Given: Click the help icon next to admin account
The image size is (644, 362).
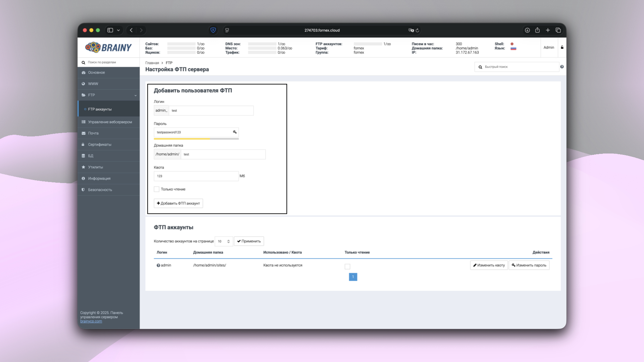Looking at the screenshot, I should pos(158,265).
